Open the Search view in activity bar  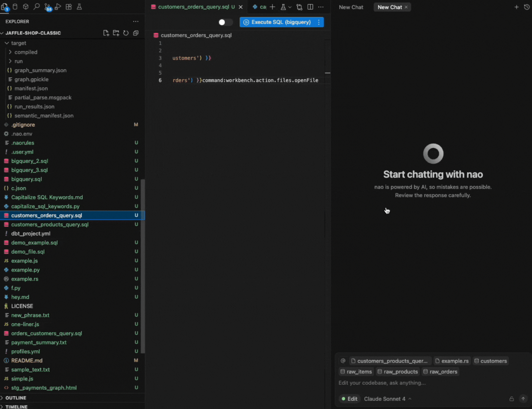(x=37, y=7)
